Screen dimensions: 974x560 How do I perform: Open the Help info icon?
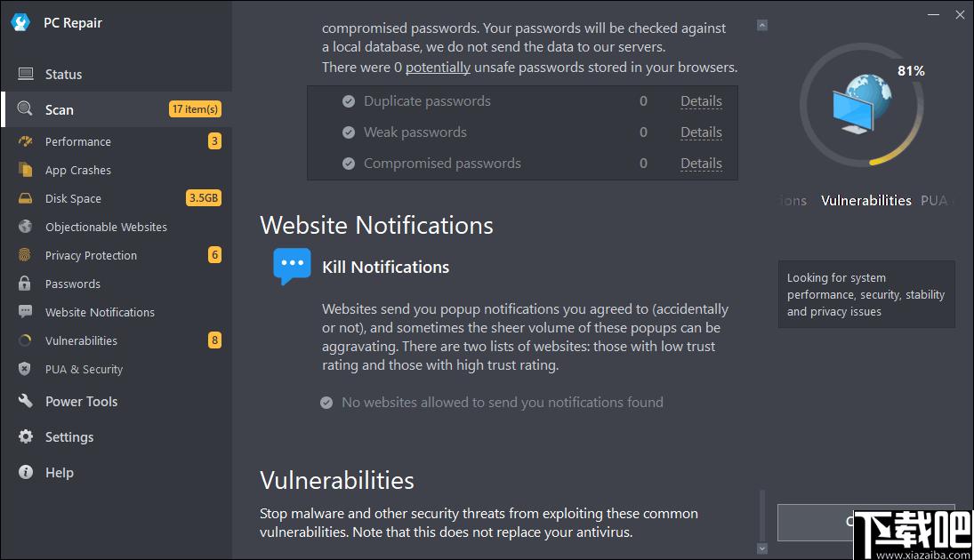click(26, 473)
